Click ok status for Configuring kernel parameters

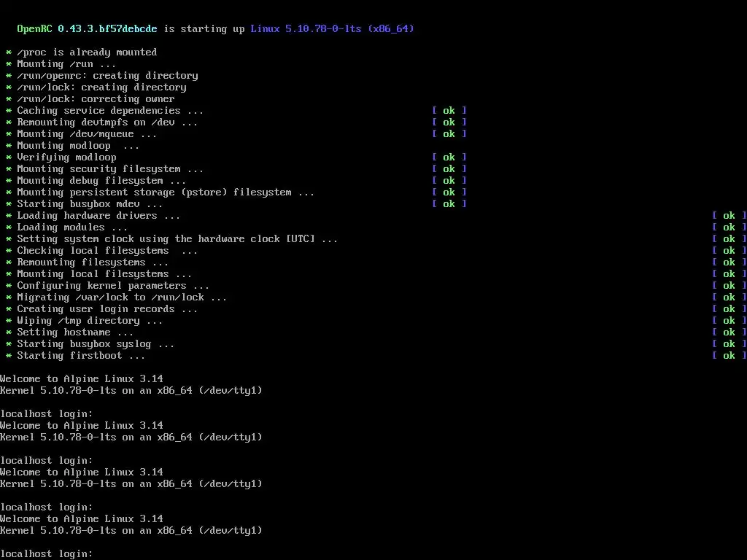point(729,286)
